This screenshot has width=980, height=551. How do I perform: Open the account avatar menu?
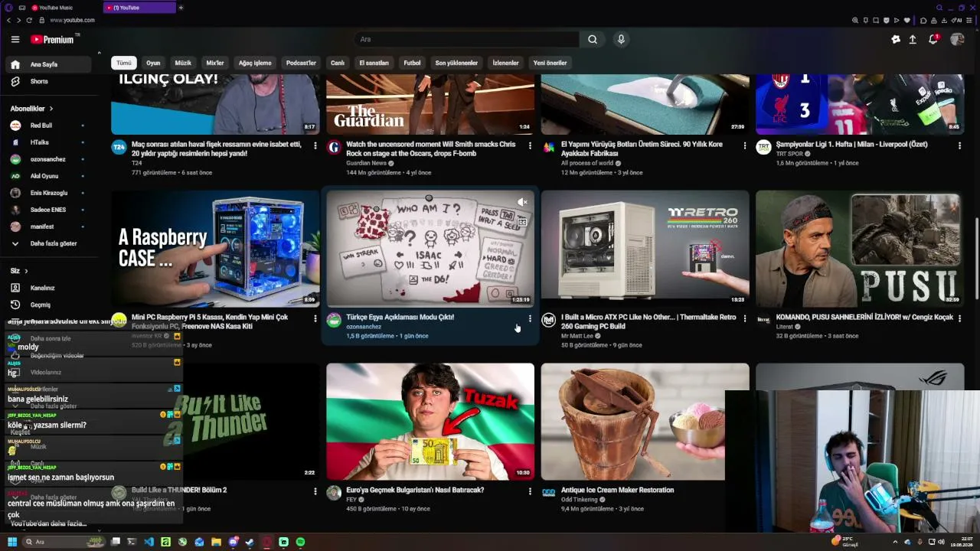point(957,39)
